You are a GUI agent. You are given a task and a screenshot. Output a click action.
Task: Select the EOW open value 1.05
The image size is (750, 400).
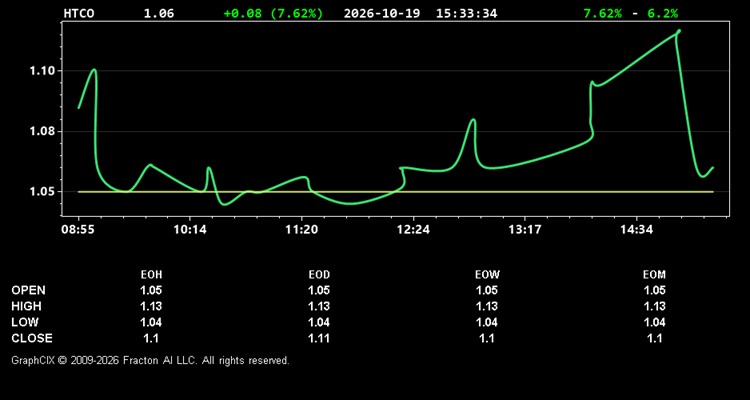tap(487, 290)
